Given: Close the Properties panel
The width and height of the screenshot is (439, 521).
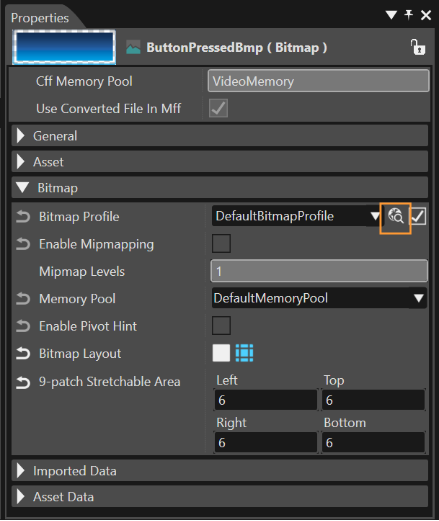Looking at the screenshot, I should [x=426, y=15].
